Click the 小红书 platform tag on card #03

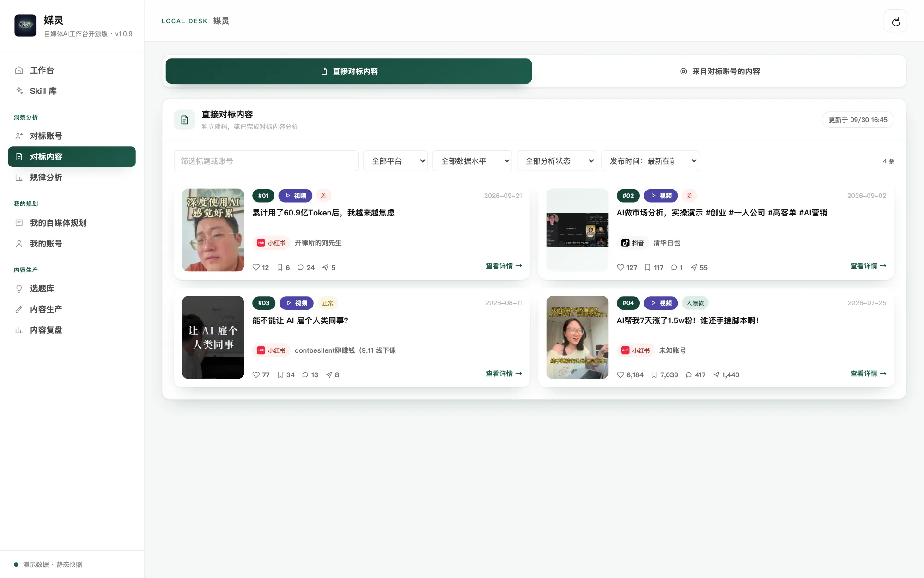(271, 350)
